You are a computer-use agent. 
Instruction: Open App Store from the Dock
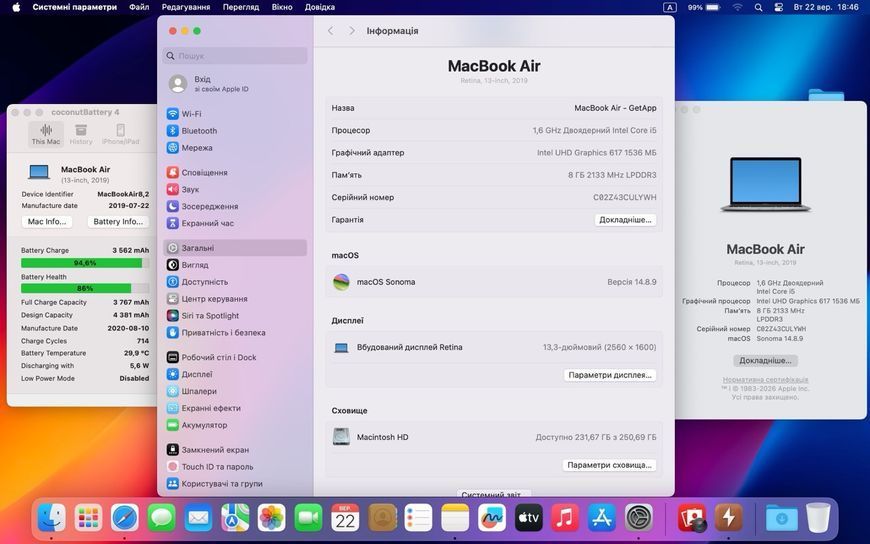(x=601, y=518)
